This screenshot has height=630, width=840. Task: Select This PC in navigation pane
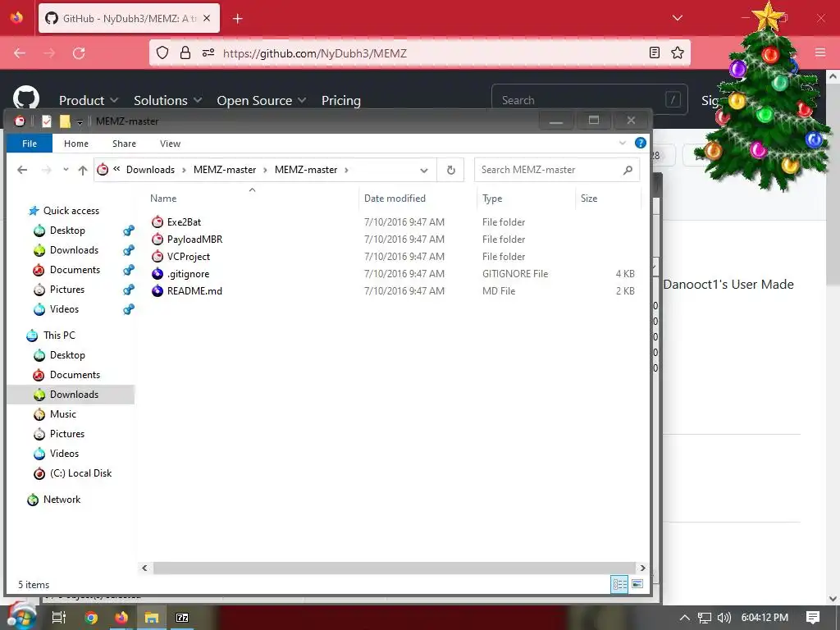tap(59, 336)
